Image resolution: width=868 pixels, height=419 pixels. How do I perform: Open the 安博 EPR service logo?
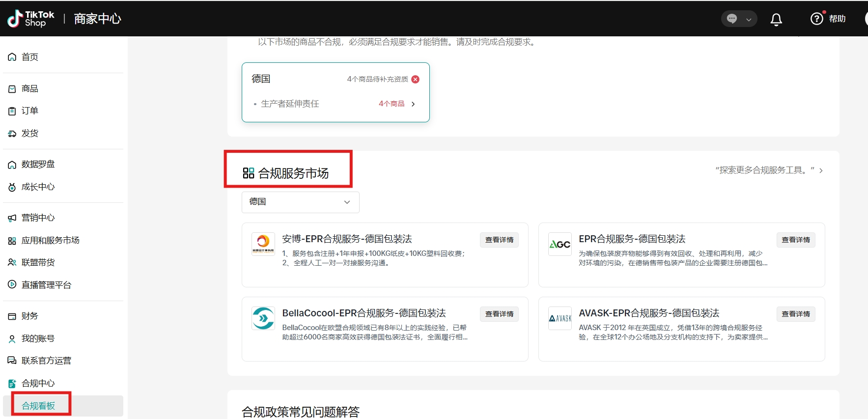263,244
